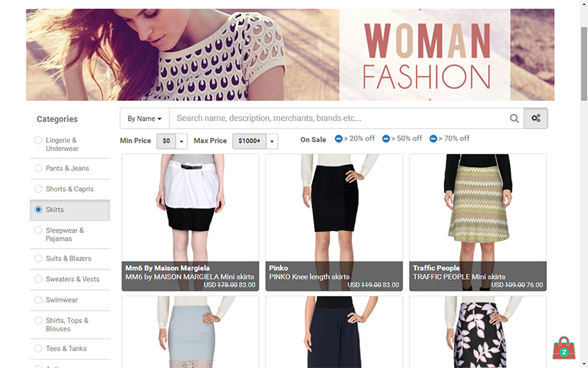This screenshot has width=588, height=368.
Task: Select Sweaters & Vests category
Action: tap(70, 279)
